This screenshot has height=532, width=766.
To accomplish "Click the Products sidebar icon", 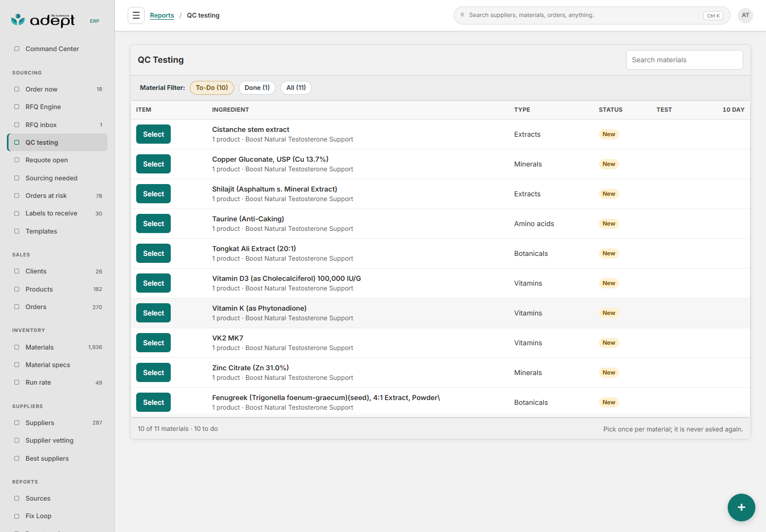I will point(16,289).
